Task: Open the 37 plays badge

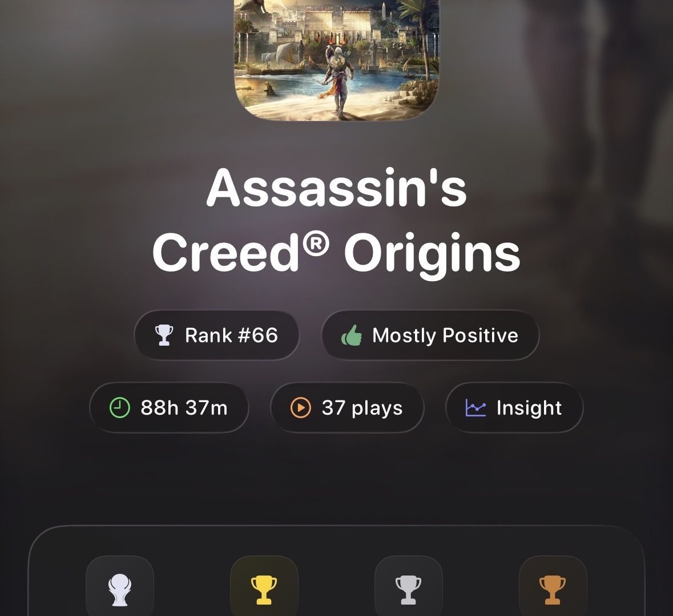Action: point(347,407)
